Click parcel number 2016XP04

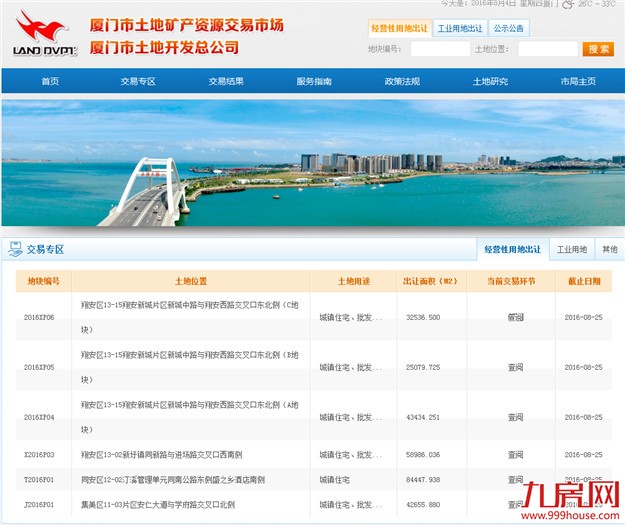pyautogui.click(x=39, y=417)
